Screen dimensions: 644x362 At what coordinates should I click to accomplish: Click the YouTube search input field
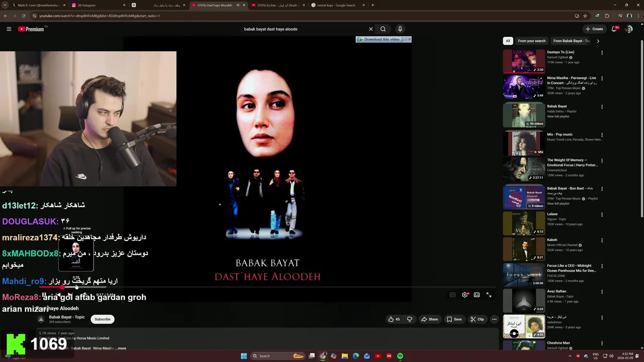pos(304,29)
